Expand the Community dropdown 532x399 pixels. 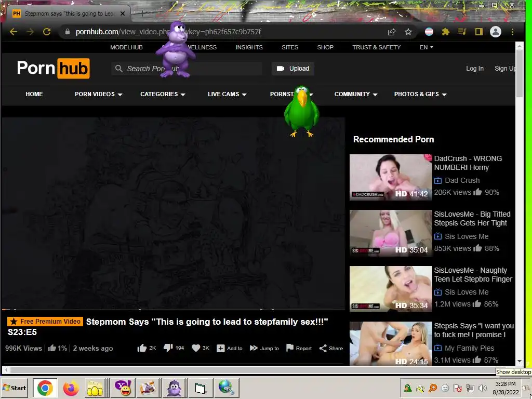coord(356,95)
